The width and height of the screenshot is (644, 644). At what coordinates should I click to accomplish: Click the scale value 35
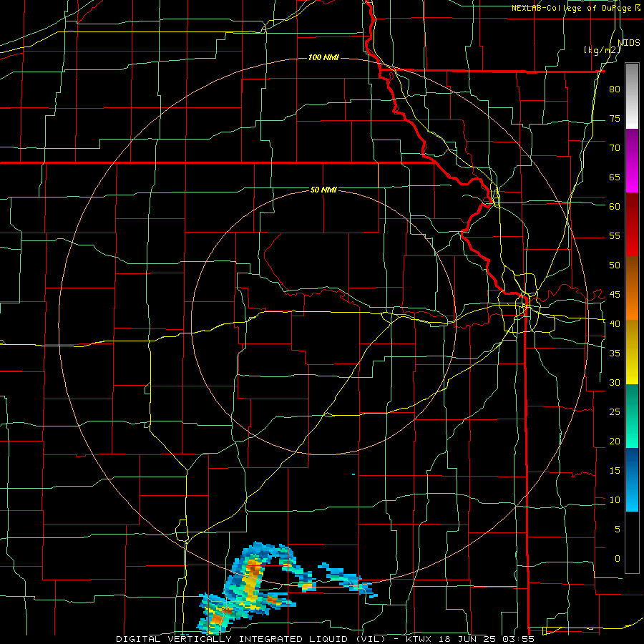tap(615, 353)
